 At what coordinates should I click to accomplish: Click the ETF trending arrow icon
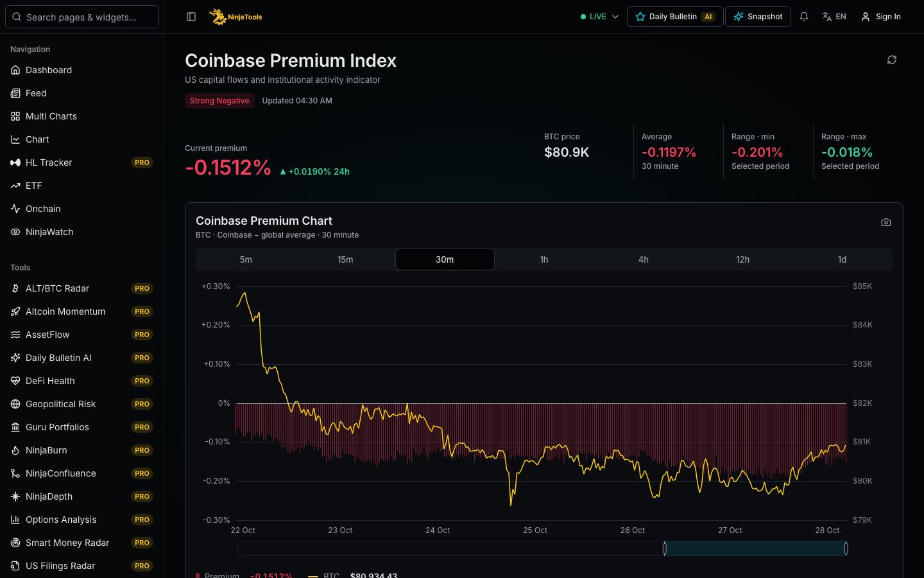pos(15,186)
